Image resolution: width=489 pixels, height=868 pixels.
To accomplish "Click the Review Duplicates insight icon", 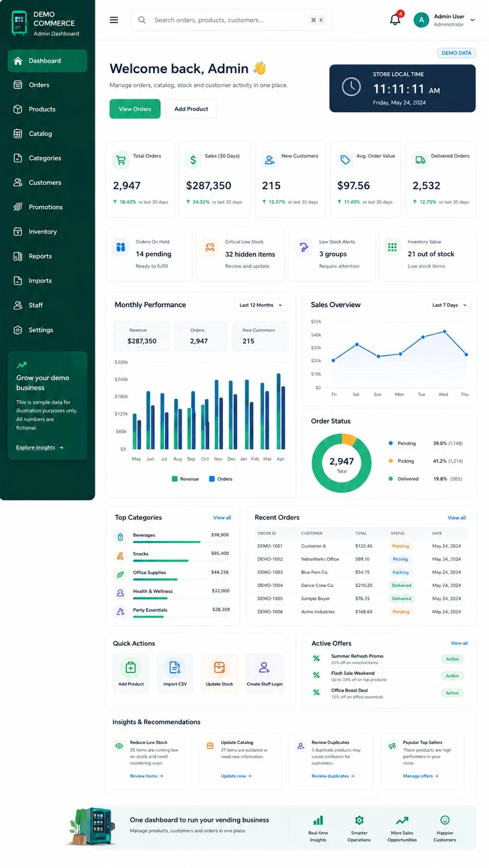I will 301,746.
